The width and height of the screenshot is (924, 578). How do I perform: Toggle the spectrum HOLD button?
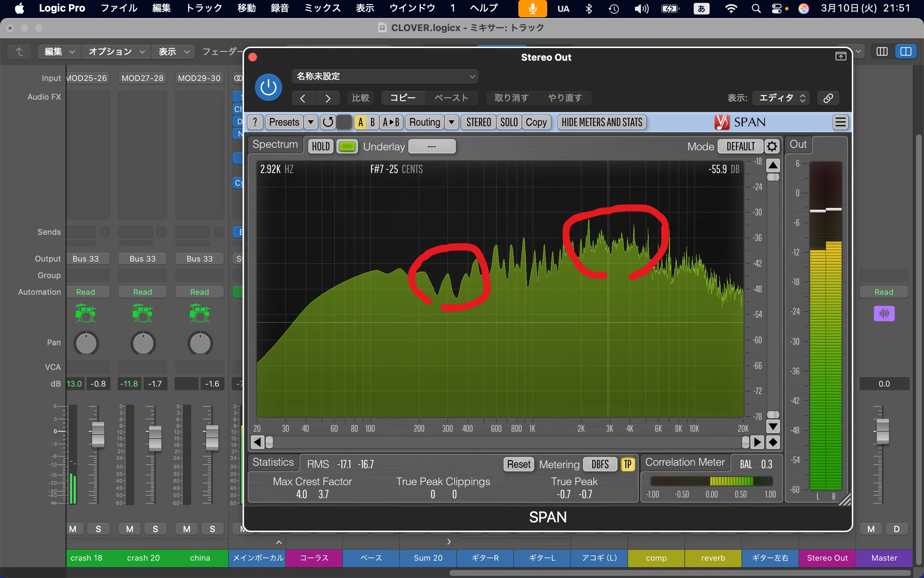click(321, 146)
